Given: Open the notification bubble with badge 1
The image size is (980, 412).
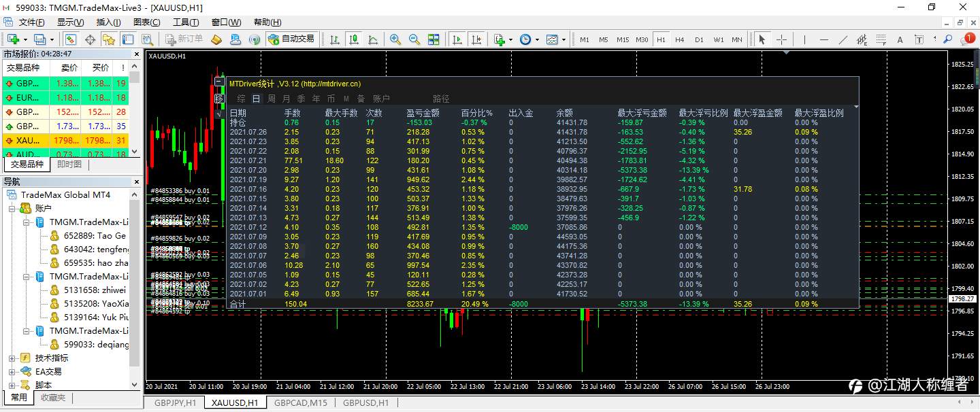Looking at the screenshot, I should pos(968,39).
